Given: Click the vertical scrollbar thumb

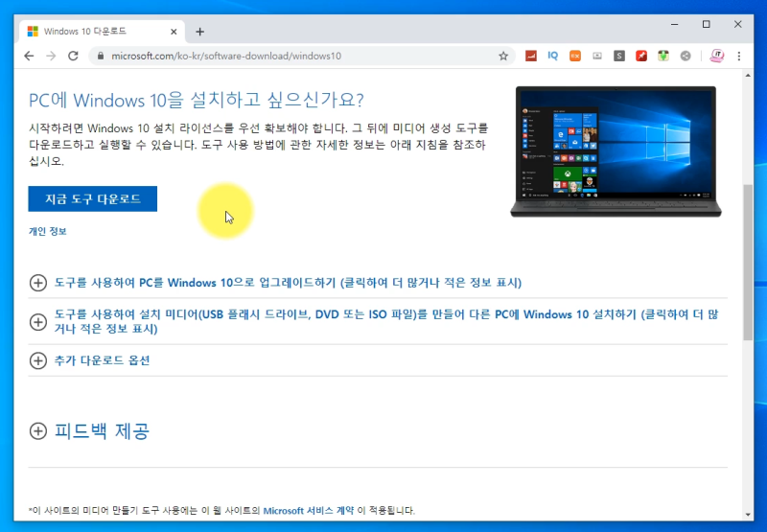Looking at the screenshot, I should point(748,262).
